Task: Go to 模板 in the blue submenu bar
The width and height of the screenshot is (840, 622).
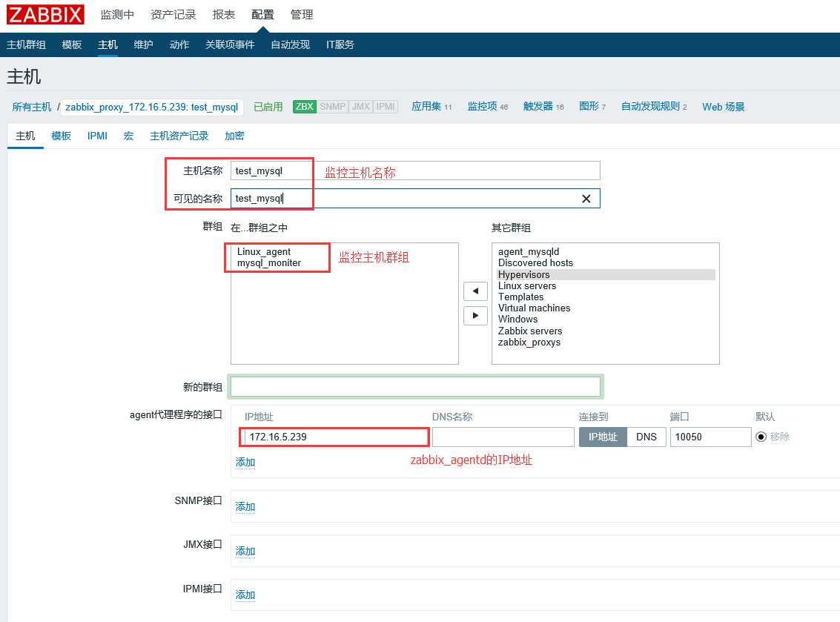Action: pyautogui.click(x=72, y=44)
